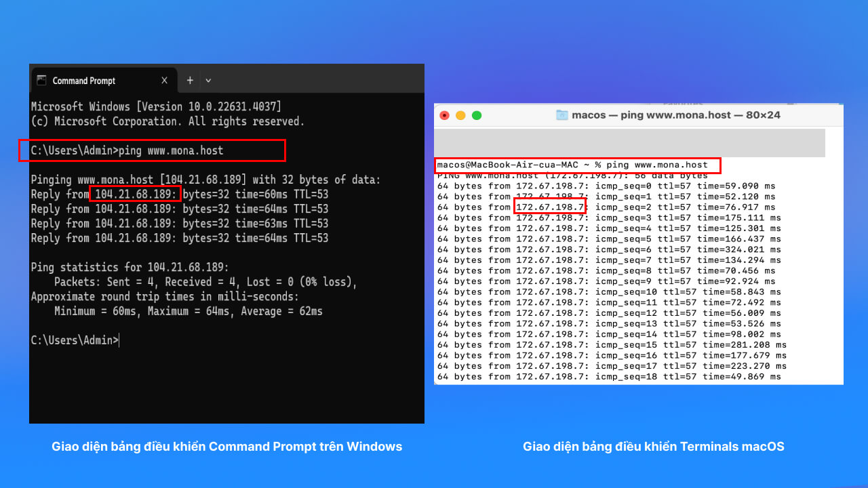Click the Command Prompt tab icon
The image size is (868, 488).
[41, 80]
